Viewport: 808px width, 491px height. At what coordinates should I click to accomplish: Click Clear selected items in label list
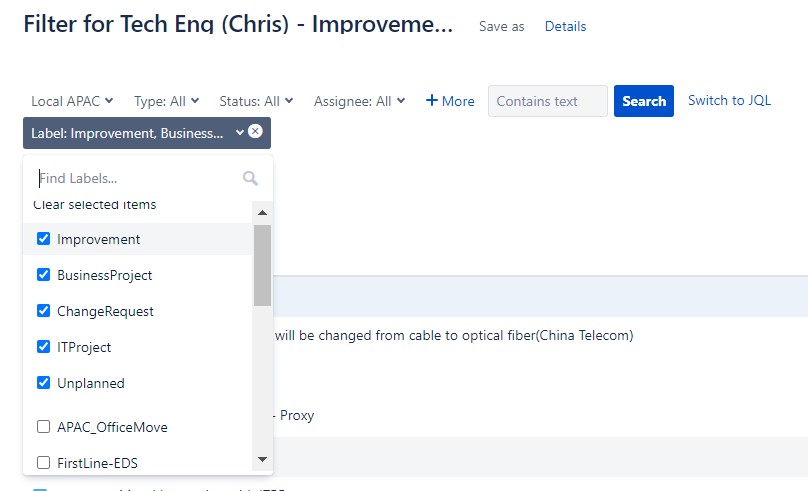coord(94,205)
